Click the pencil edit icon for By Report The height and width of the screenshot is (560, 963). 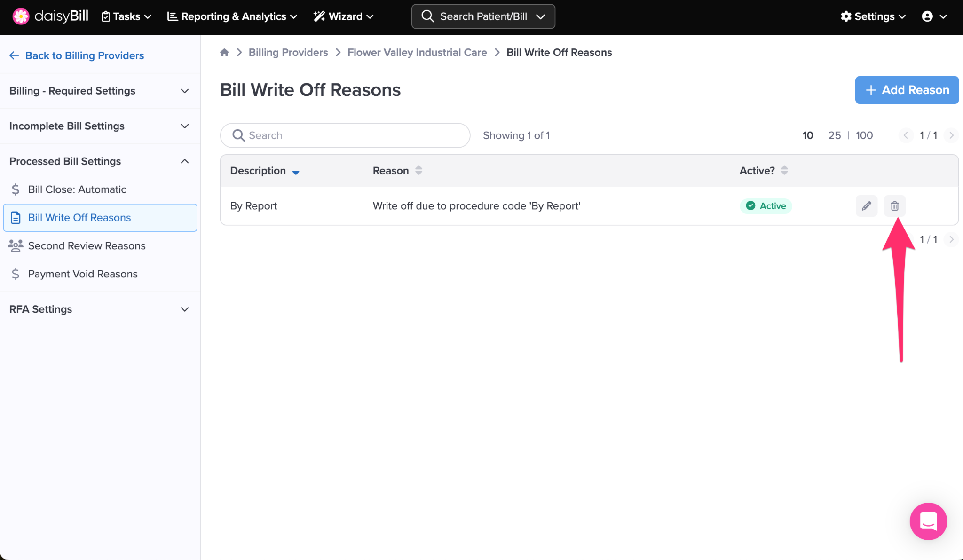pos(866,206)
